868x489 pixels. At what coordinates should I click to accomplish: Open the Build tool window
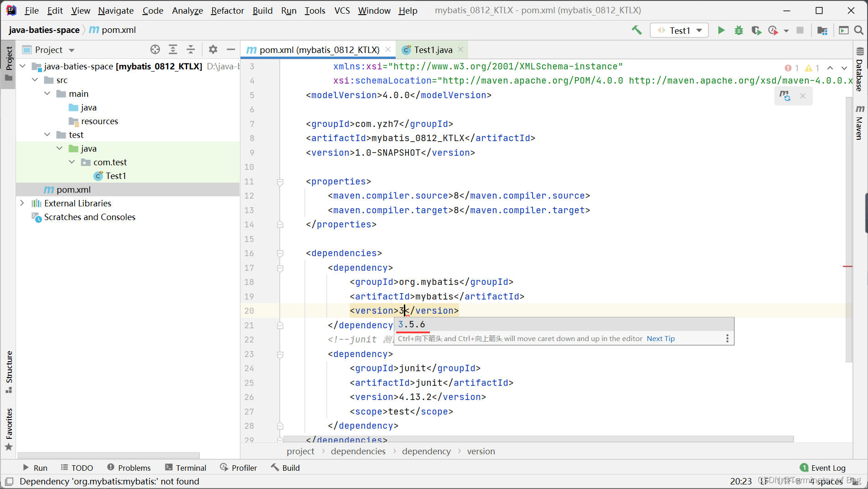click(x=285, y=468)
